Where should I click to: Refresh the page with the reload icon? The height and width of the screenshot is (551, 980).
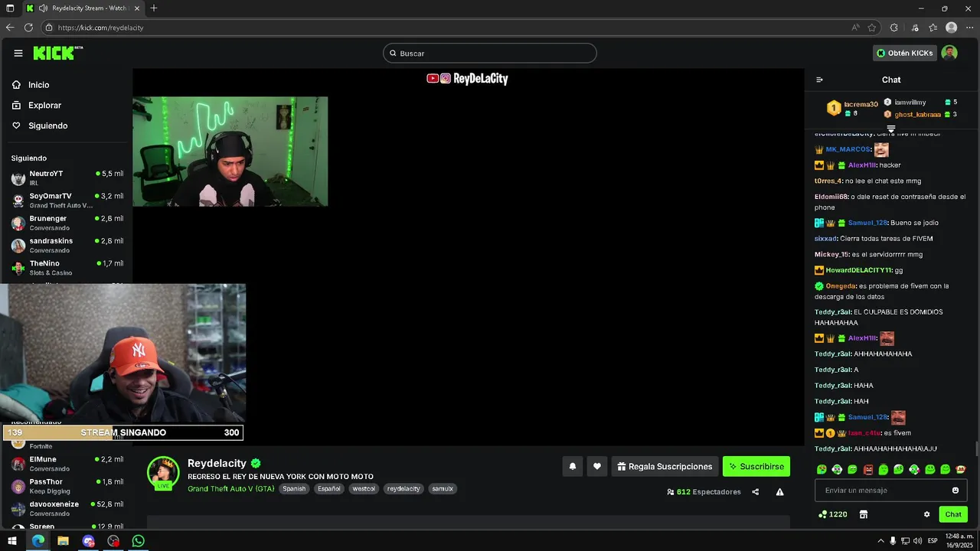click(28, 28)
